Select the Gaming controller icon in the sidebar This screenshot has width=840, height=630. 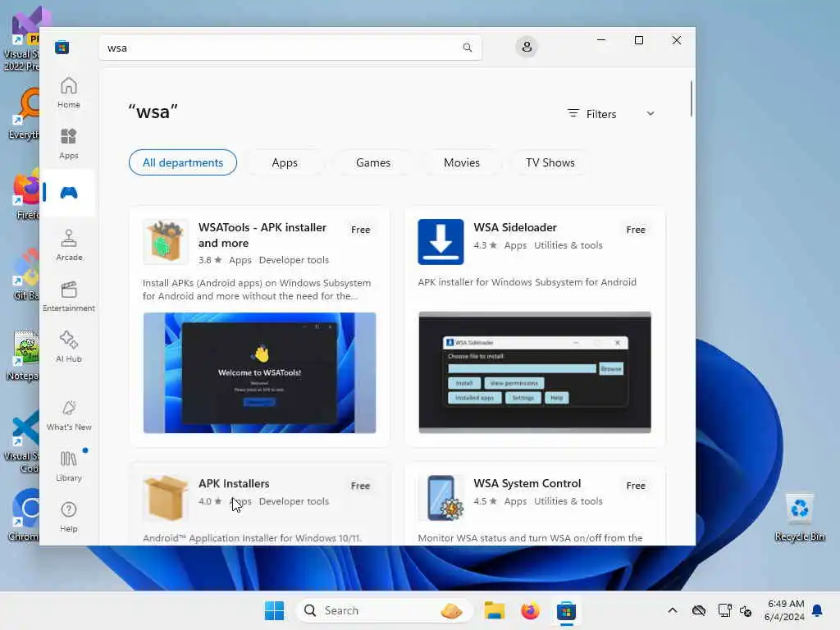(x=69, y=192)
